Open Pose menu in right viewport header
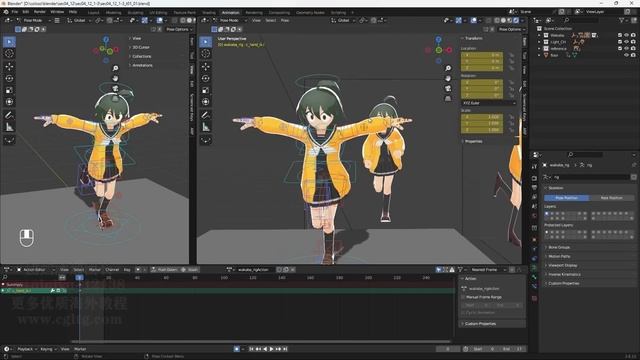Screen dimensions: 640x360 pyautogui.click(x=284, y=20)
